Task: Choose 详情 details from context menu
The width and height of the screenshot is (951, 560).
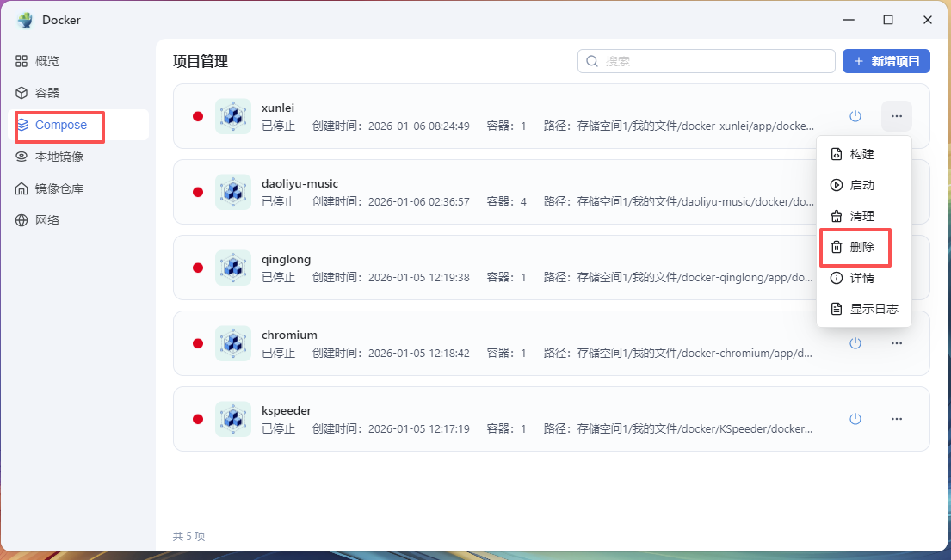Action: click(x=864, y=278)
